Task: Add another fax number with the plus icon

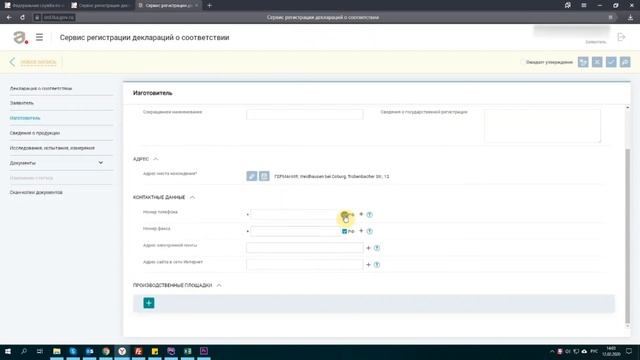Action: tap(361, 231)
